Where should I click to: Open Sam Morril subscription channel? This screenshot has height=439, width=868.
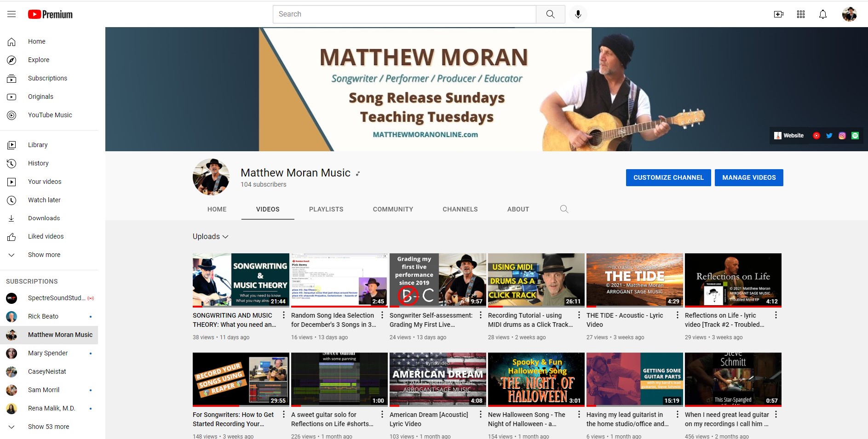coord(49,390)
